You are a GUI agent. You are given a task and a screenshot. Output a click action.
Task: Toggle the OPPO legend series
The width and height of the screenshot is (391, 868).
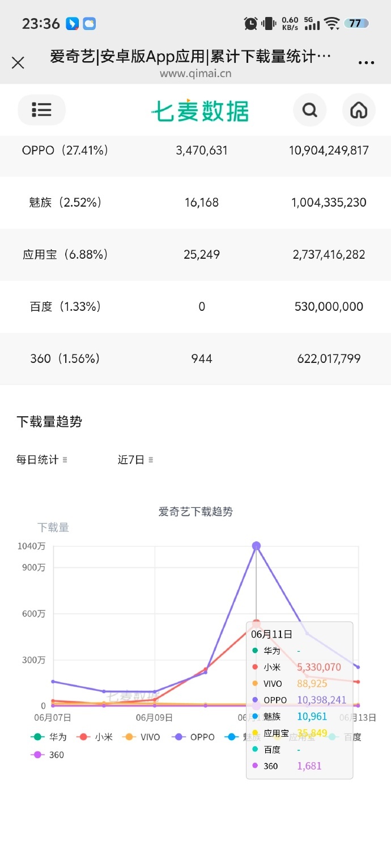(193, 737)
